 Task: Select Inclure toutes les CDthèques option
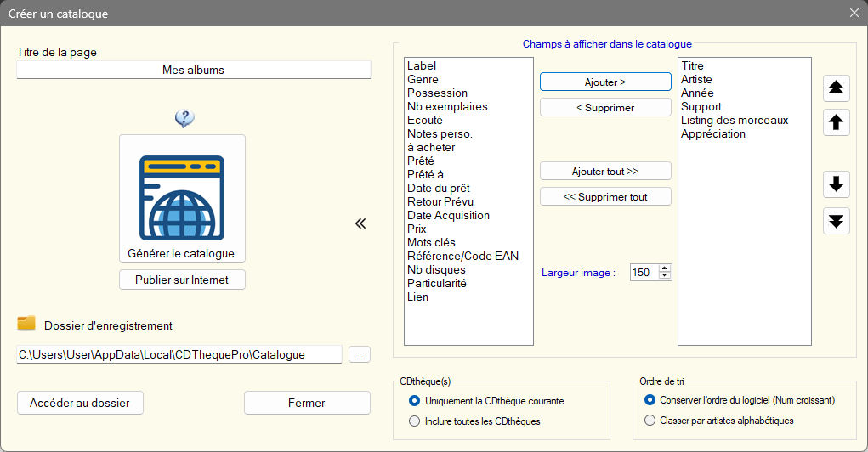pyautogui.click(x=415, y=421)
